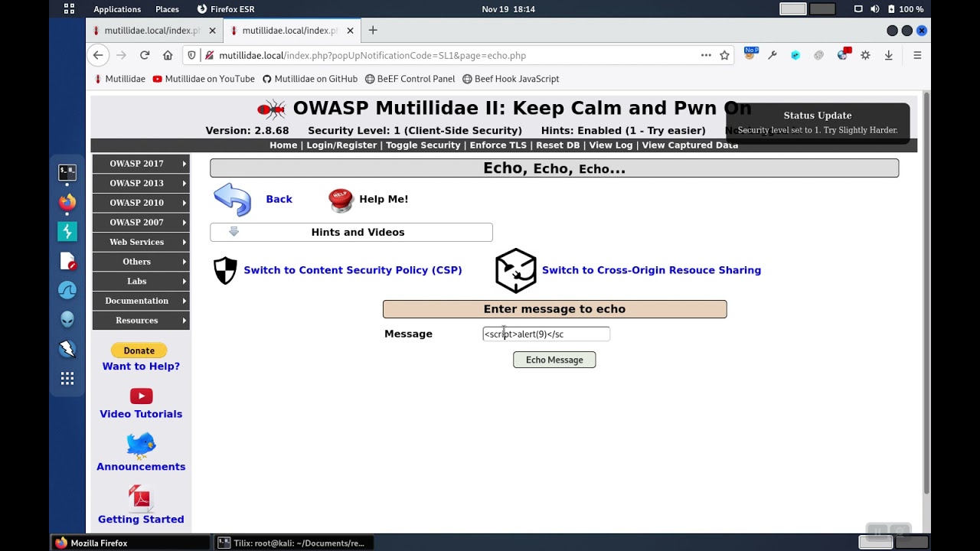Expand the Labs menu

tap(141, 281)
